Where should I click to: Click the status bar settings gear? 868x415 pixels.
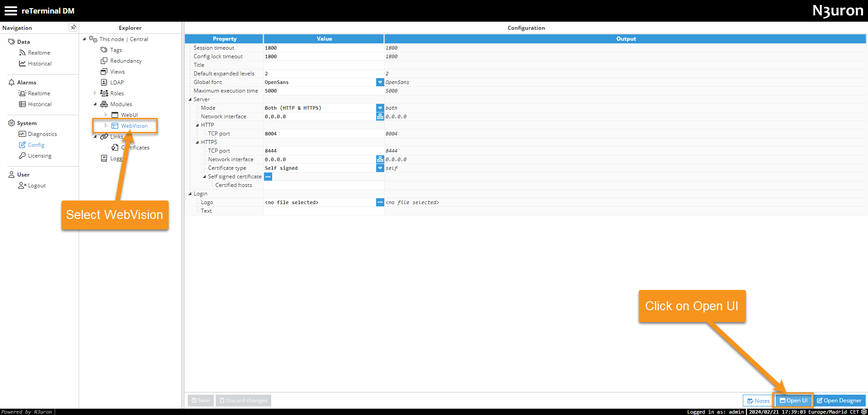[864, 412]
